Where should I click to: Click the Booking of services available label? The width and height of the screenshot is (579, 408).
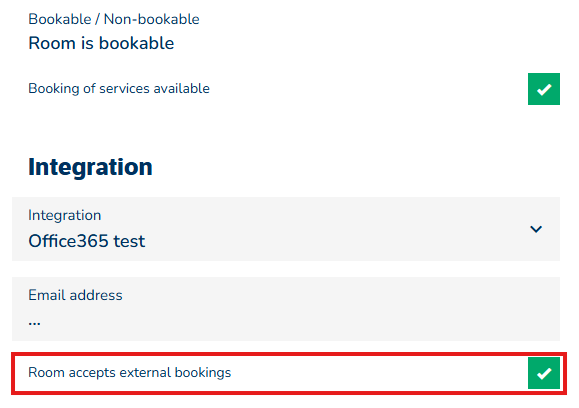(x=119, y=89)
